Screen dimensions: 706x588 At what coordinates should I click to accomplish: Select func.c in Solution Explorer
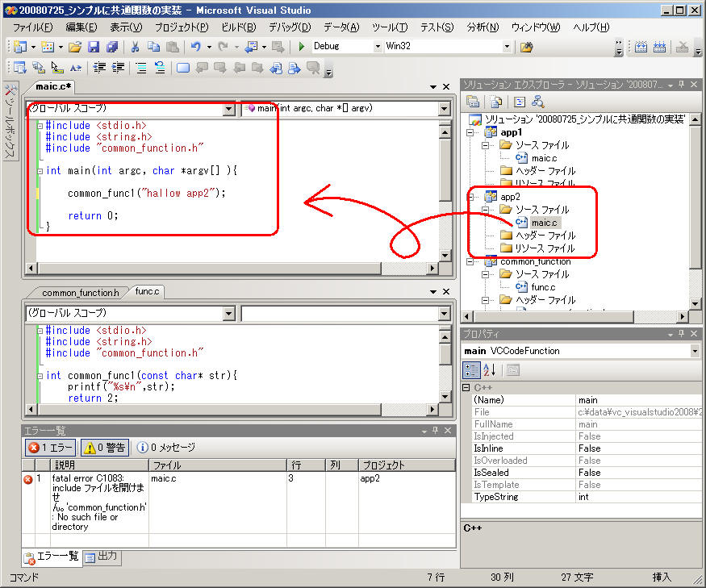click(542, 287)
